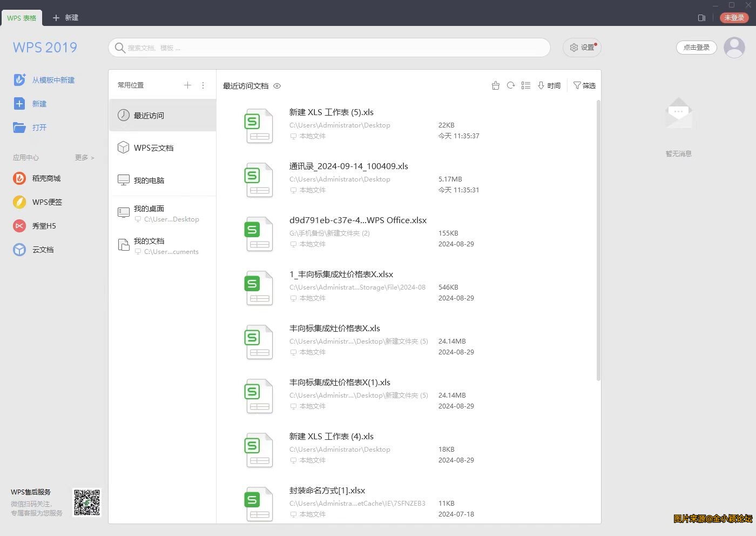This screenshot has height=536, width=756.
Task: Open common locations more options menu
Action: coord(203,85)
